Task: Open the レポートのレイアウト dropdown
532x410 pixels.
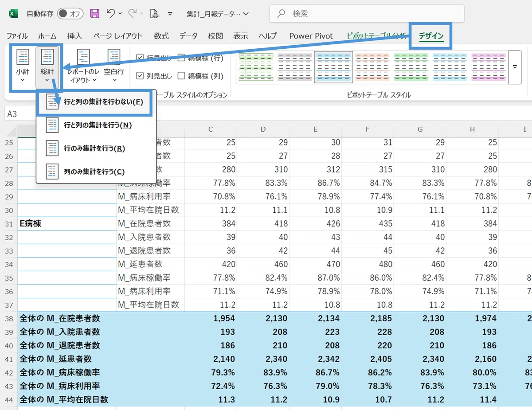Action: 83,67
